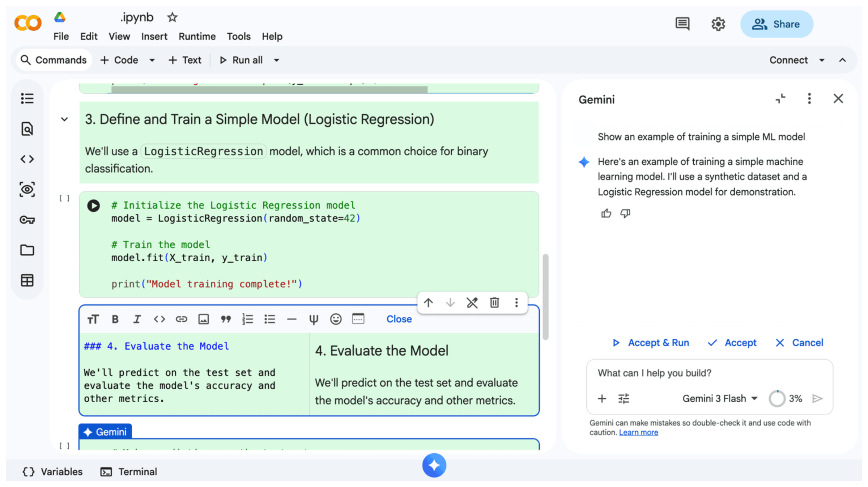Screen dimensions: 868x487
Task: Open the Run all dropdown arrow
Action: 276,60
